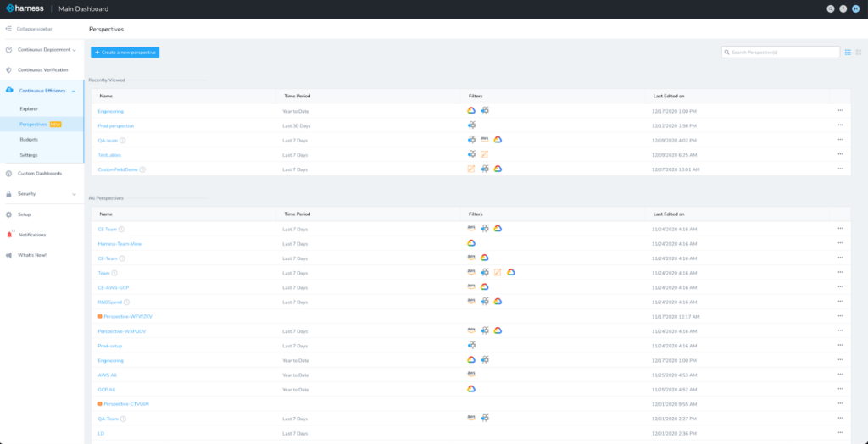Open the more options menu for TestLables
868x444 pixels.
coord(840,154)
